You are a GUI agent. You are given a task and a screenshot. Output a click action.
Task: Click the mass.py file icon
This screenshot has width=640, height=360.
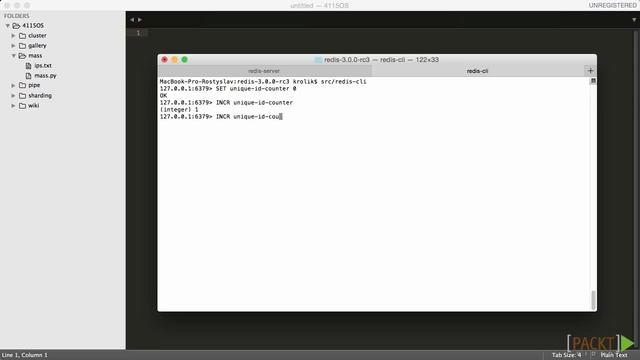[x=29, y=76]
